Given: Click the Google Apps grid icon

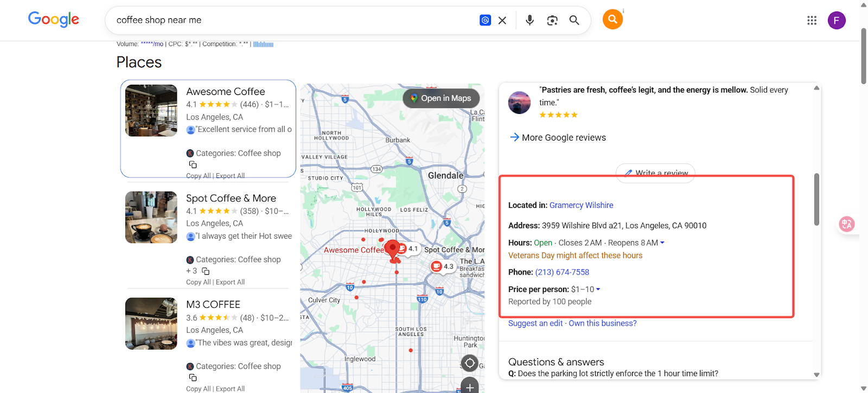Looking at the screenshot, I should pyautogui.click(x=812, y=21).
